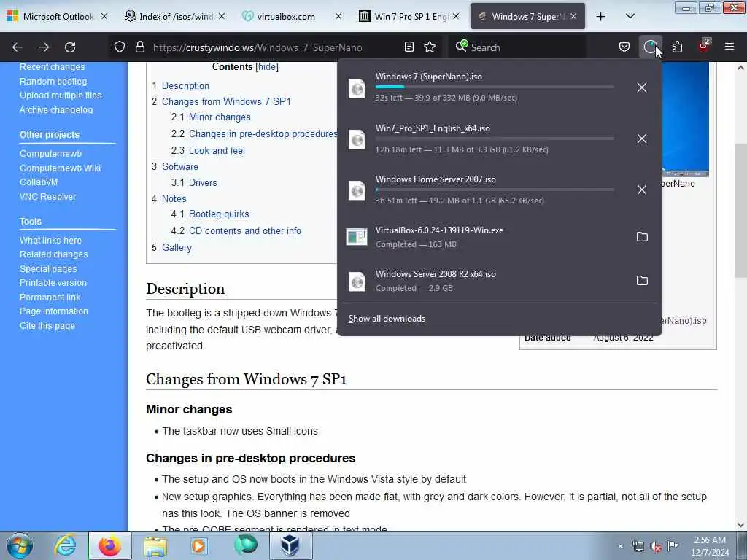
Task: Switch to the Win 7 Pro SP 1 tab
Action: click(409, 16)
